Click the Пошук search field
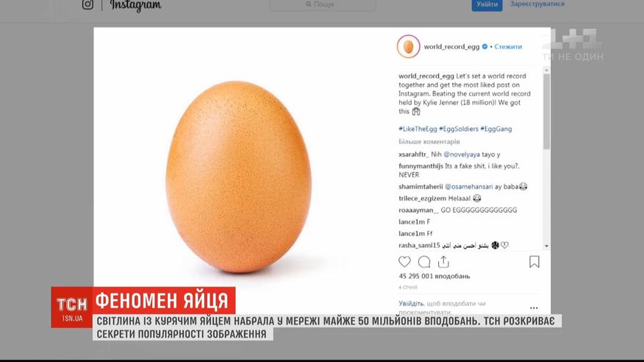Viewport: 644px width, 362px height. tap(323, 4)
